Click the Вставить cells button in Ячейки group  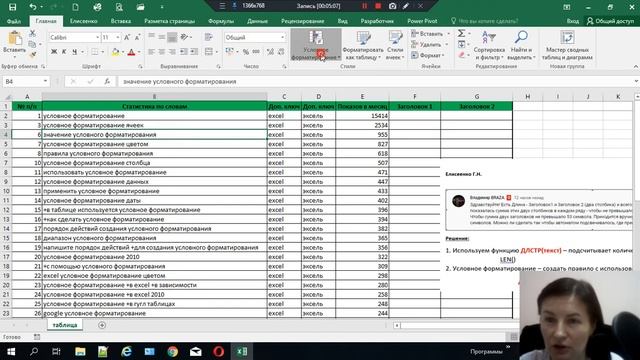(x=427, y=34)
